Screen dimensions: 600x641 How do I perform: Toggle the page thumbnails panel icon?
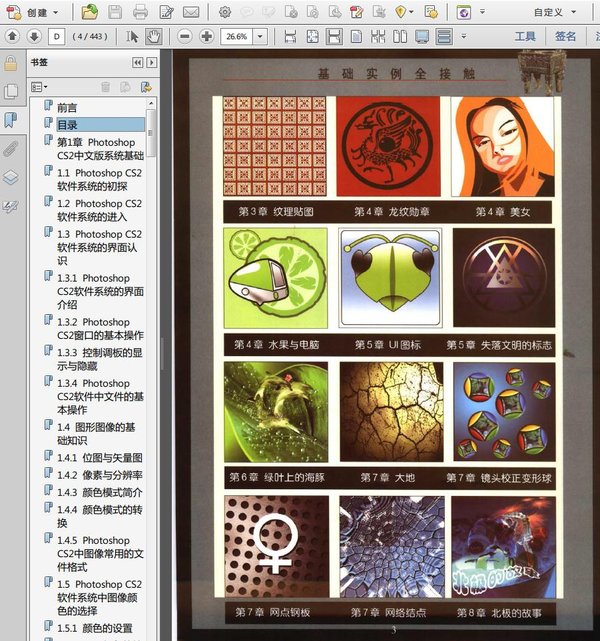pos(10,91)
